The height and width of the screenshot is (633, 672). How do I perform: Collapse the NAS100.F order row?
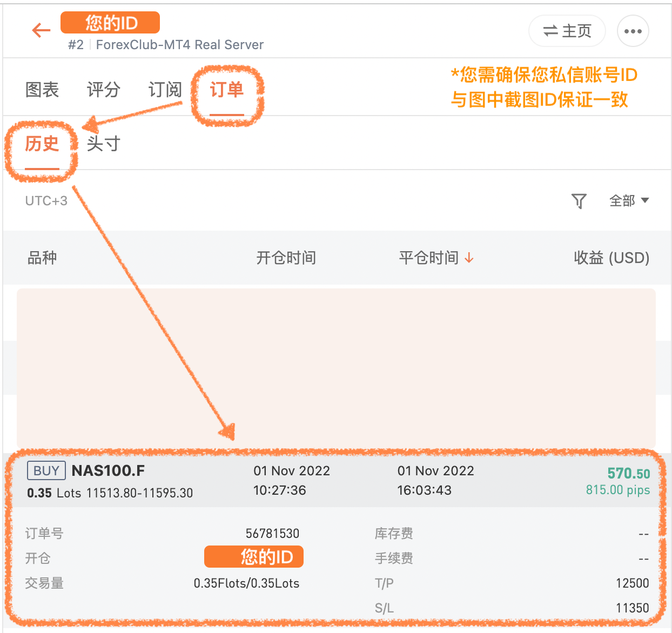coord(335,481)
